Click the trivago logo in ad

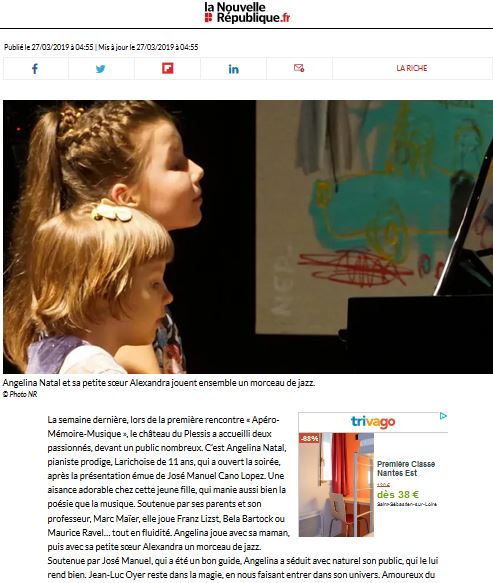pyautogui.click(x=373, y=422)
